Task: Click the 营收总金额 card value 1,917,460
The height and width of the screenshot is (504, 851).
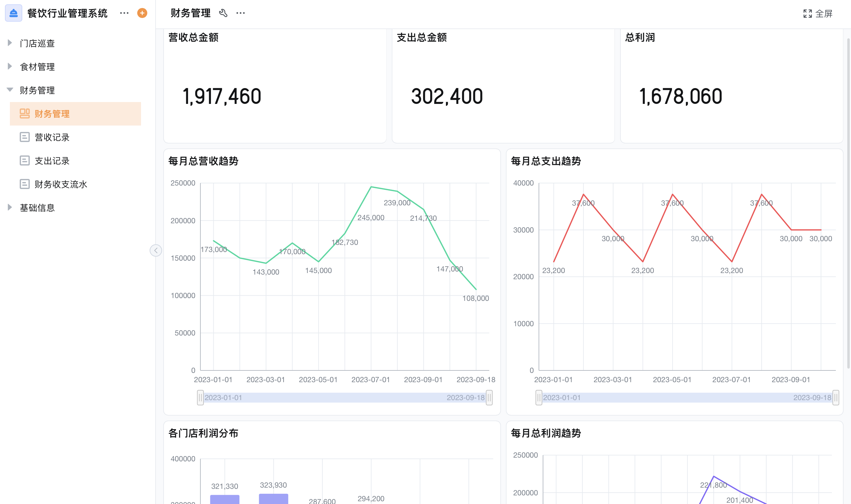Action: click(222, 96)
